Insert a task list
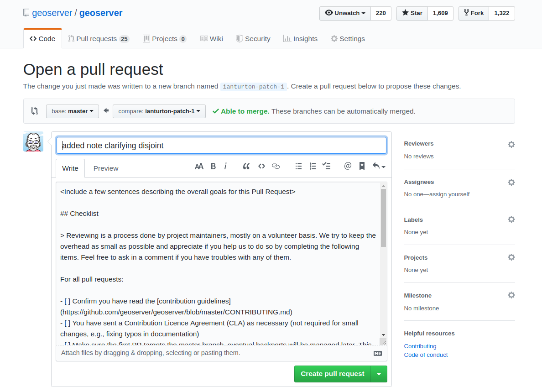Screen dimensions: 542x392 [x=327, y=166]
